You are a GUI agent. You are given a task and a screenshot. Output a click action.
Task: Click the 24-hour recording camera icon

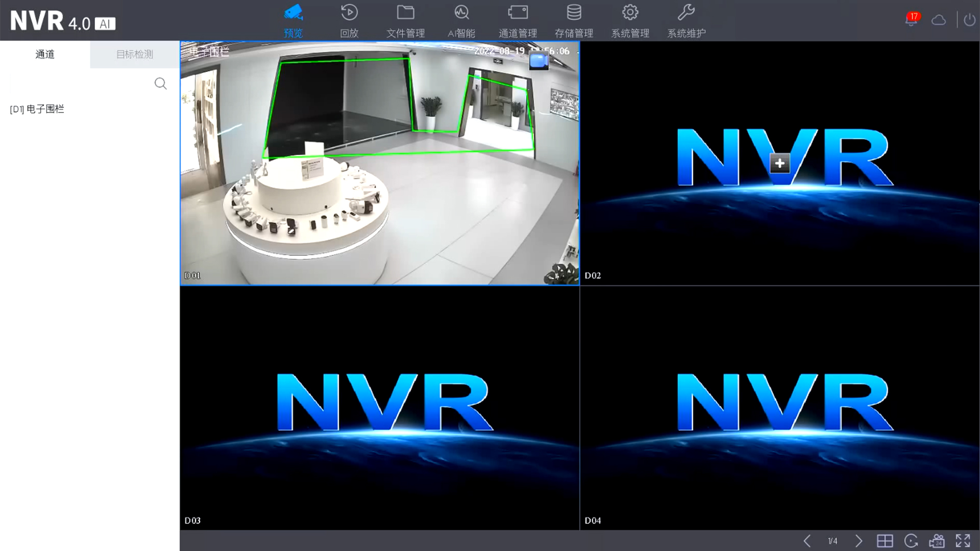tap(936, 541)
